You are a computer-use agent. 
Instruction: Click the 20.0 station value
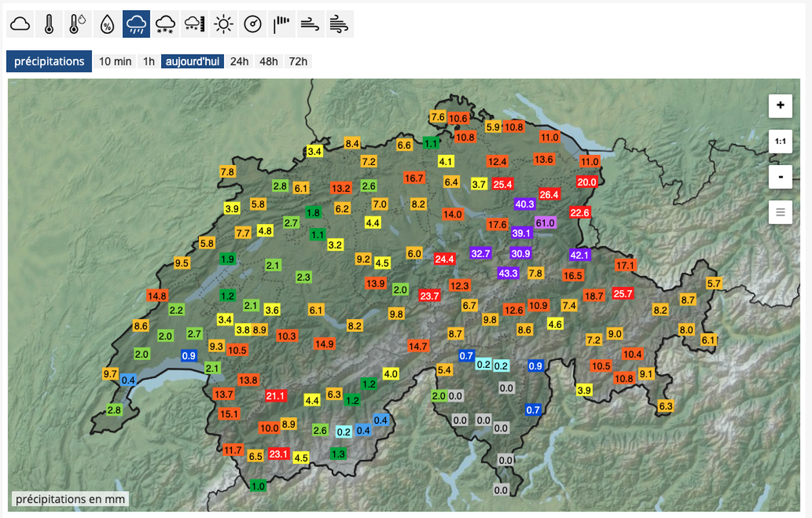click(587, 182)
